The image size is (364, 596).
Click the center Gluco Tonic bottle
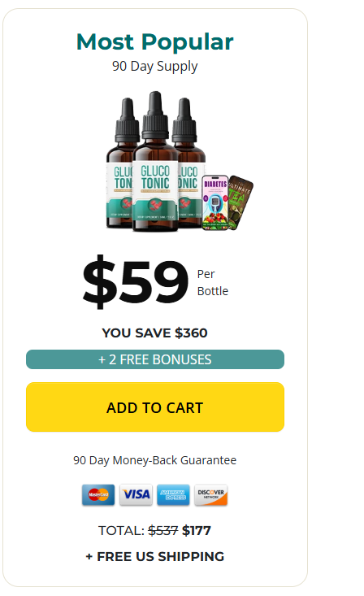tap(155, 162)
